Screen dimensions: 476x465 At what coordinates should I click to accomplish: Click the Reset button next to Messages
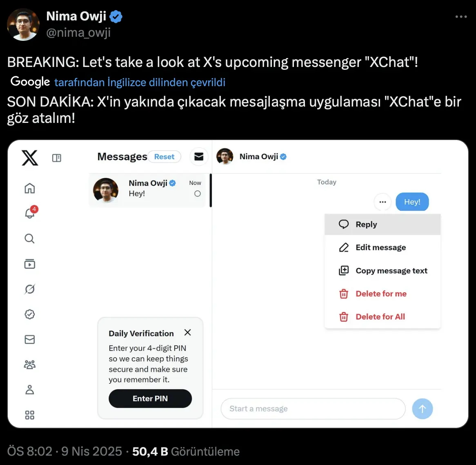(x=164, y=157)
